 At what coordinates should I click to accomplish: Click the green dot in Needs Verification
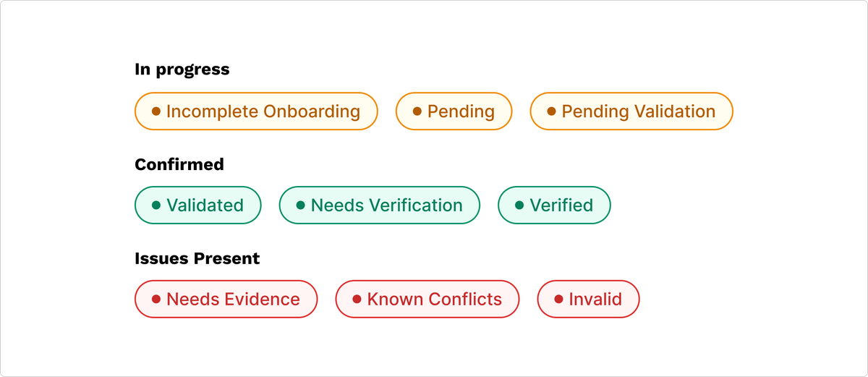pyautogui.click(x=300, y=206)
